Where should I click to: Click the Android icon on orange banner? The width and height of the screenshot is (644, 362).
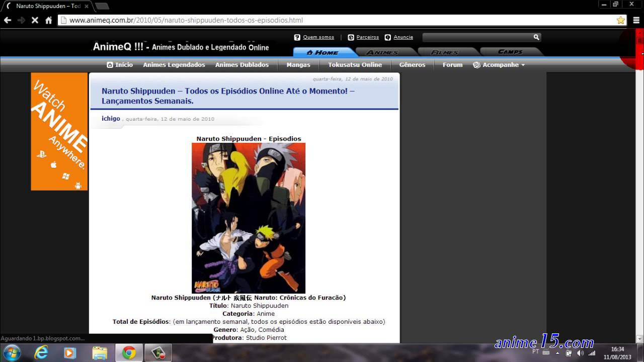pyautogui.click(x=78, y=186)
